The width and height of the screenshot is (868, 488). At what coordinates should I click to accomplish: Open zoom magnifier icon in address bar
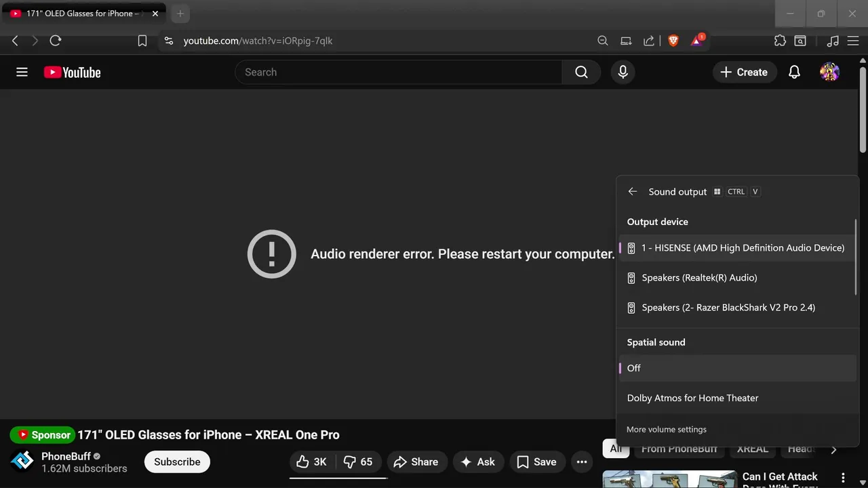603,41
